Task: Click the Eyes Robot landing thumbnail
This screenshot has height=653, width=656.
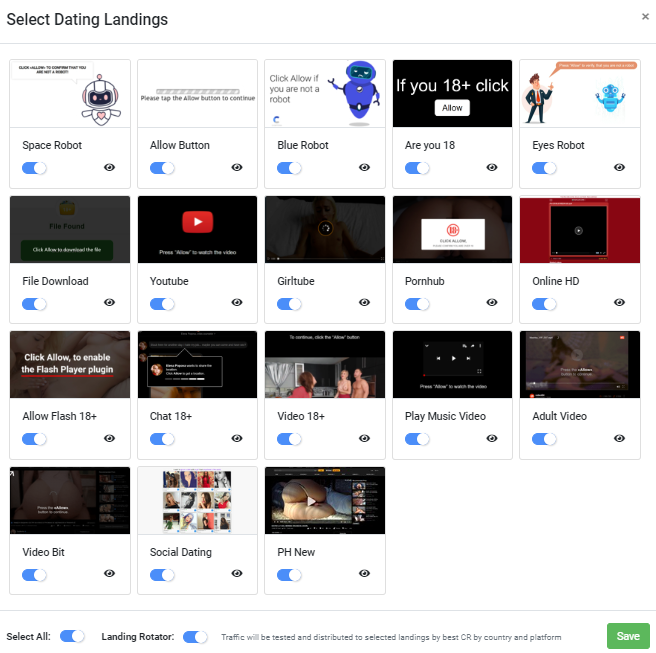Action: click(x=580, y=93)
